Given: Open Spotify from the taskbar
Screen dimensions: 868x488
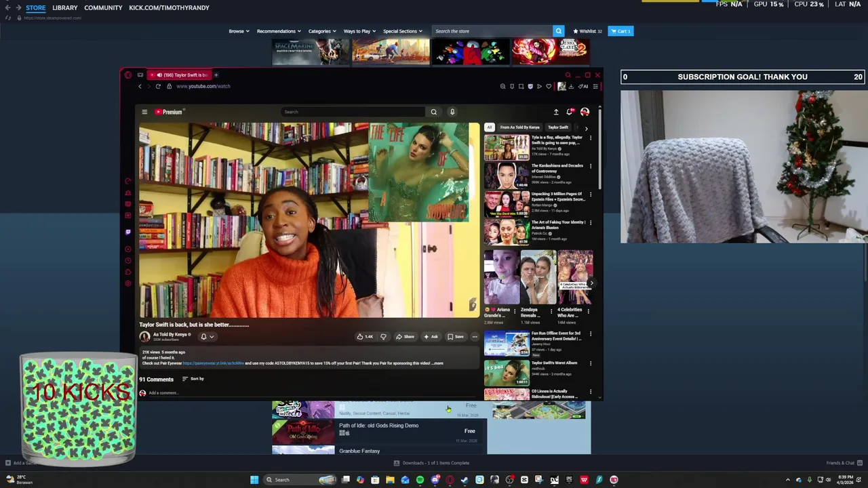Looking at the screenshot, I should (x=420, y=480).
